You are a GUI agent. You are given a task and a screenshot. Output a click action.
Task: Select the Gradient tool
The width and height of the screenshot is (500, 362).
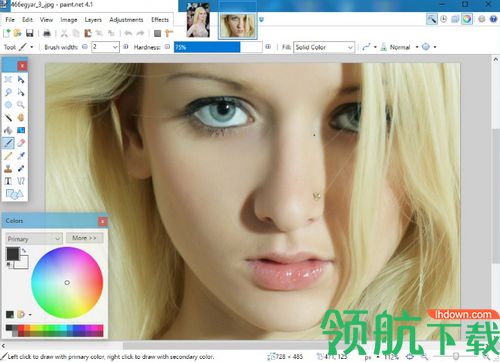(x=21, y=130)
